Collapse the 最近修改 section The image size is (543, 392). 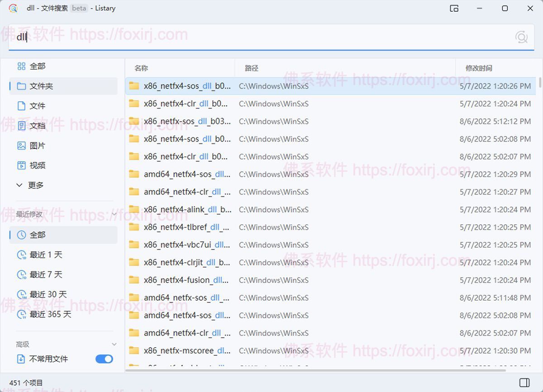click(x=114, y=214)
